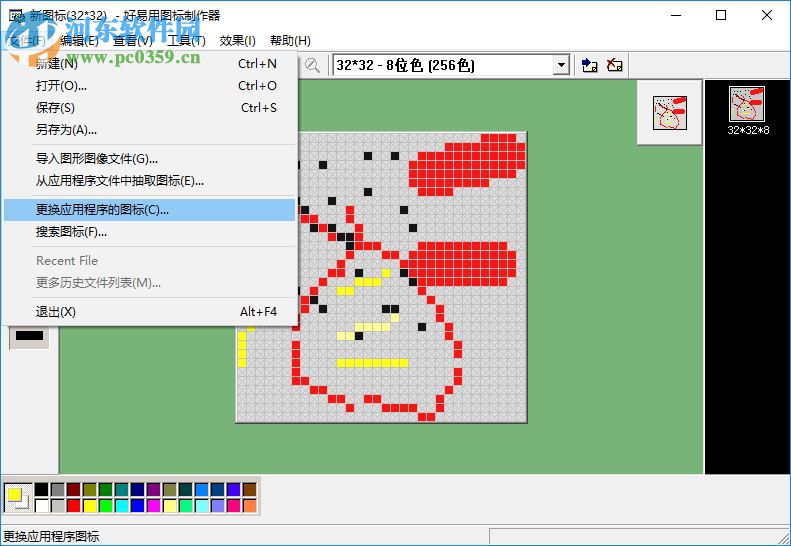The height and width of the screenshot is (546, 791).
Task: Pick the dark green color swatch
Action: click(106, 489)
